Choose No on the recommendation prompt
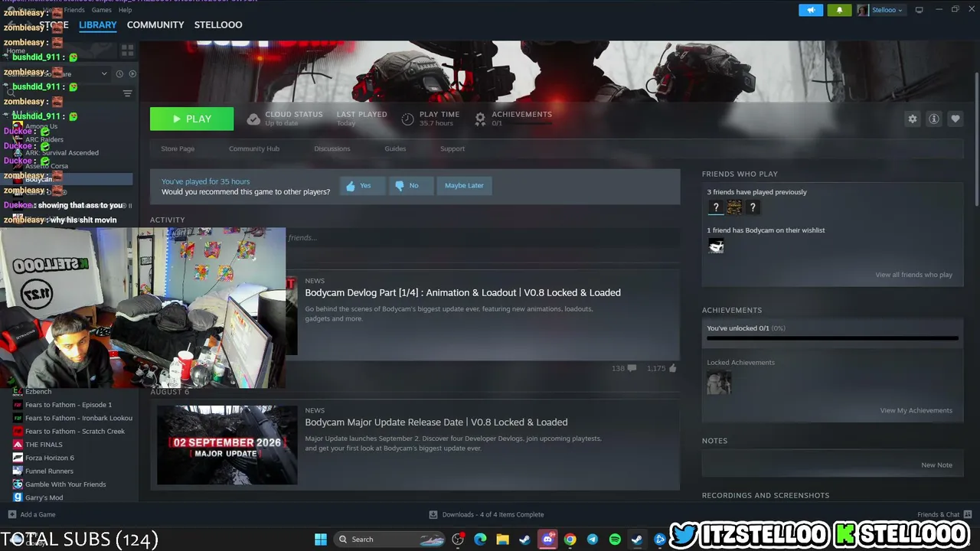 coord(410,185)
